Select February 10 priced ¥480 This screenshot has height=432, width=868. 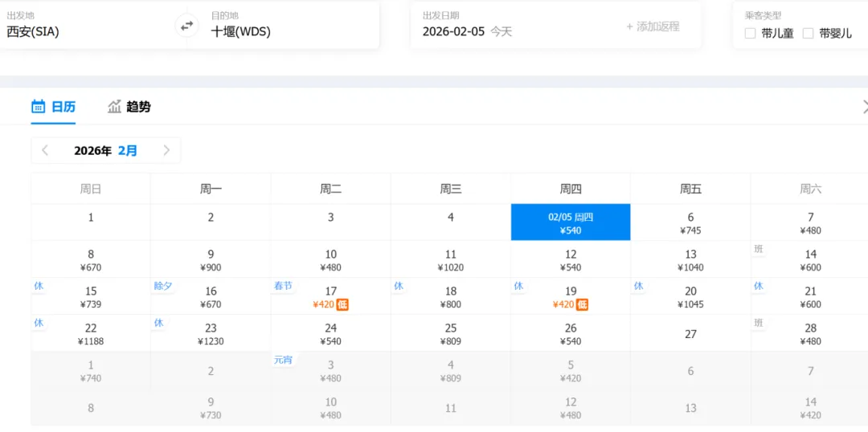pyautogui.click(x=330, y=260)
